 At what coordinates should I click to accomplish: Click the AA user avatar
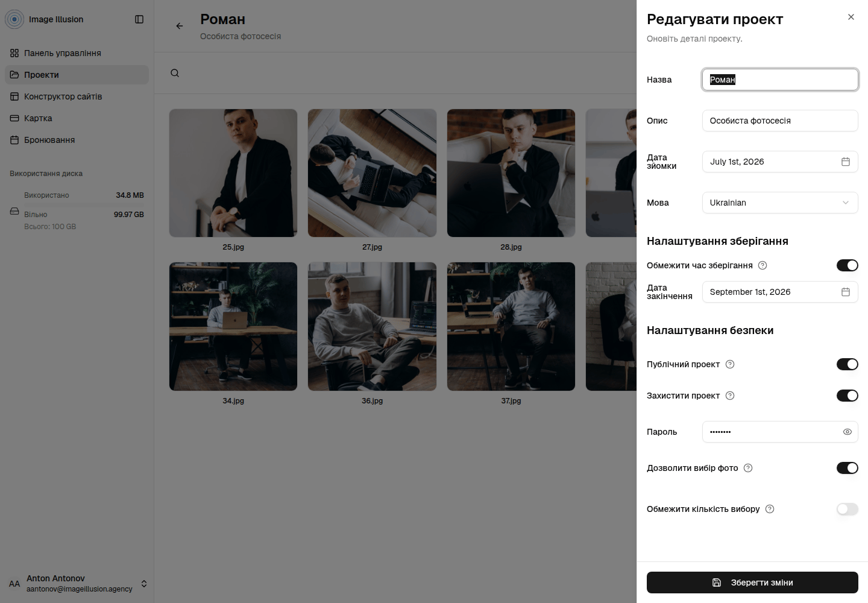coord(14,584)
